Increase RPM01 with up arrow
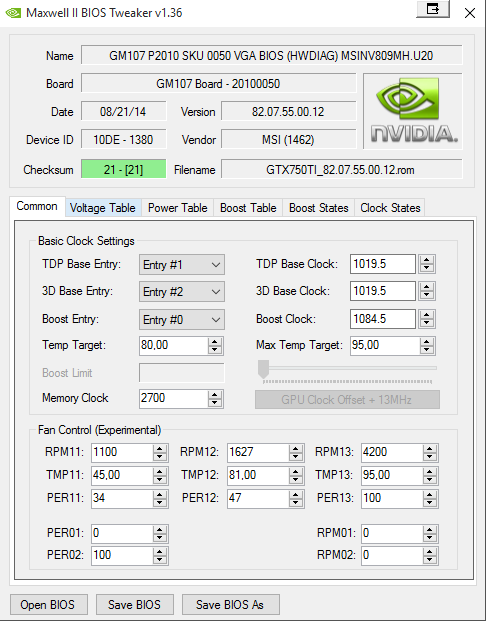 pos(429,530)
